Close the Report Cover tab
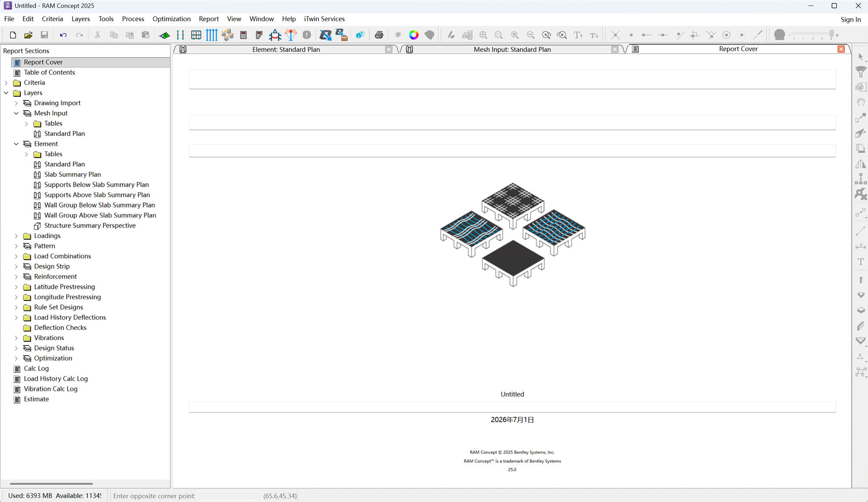The height and width of the screenshot is (502, 868). click(841, 49)
